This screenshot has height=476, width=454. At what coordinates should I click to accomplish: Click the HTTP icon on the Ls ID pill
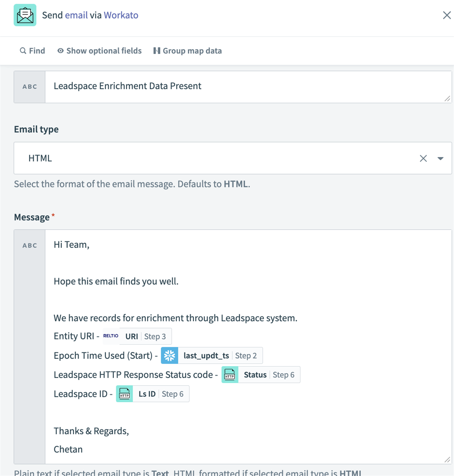tap(124, 393)
